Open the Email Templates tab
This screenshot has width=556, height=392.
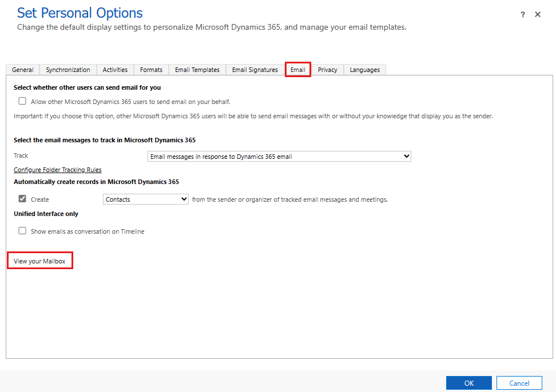click(197, 70)
